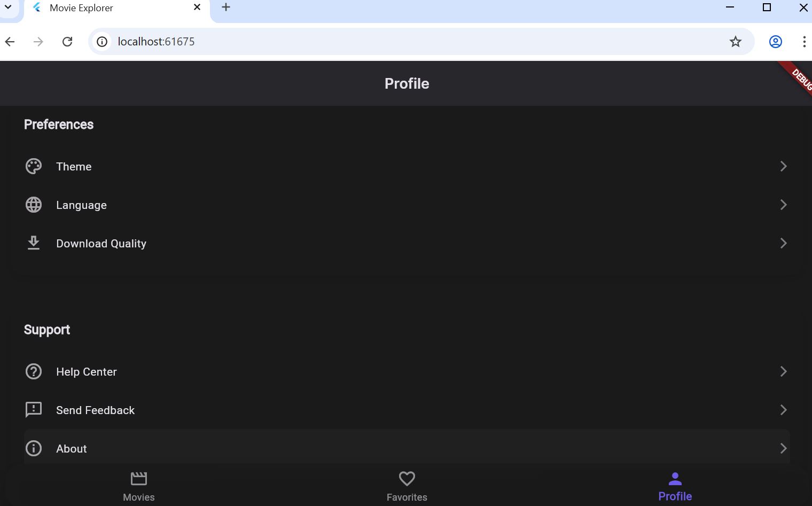Switch to the Favorites tab
This screenshot has height=506, width=812.
tap(407, 485)
